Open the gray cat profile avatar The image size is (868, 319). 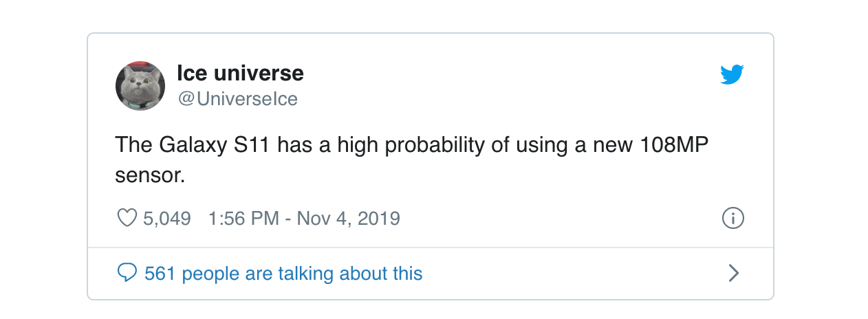(x=140, y=86)
